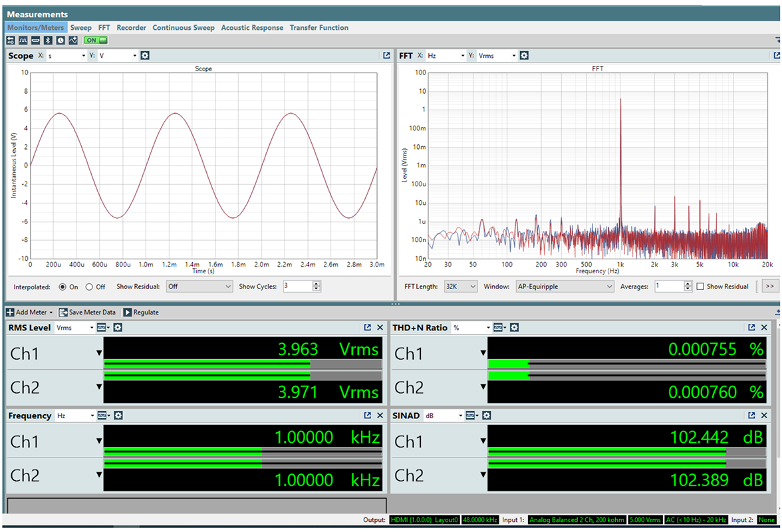The image size is (782, 532).
Task: Click the Bluetooth icon in toolbar
Action: (x=48, y=41)
